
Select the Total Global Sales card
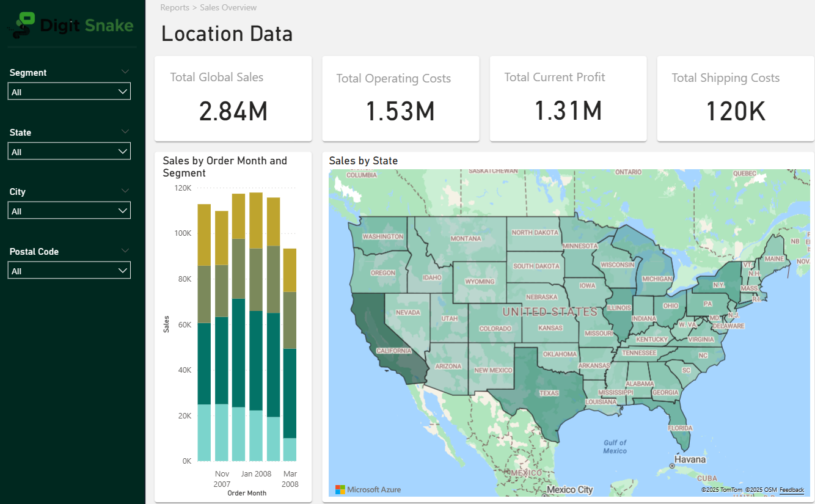tap(233, 99)
